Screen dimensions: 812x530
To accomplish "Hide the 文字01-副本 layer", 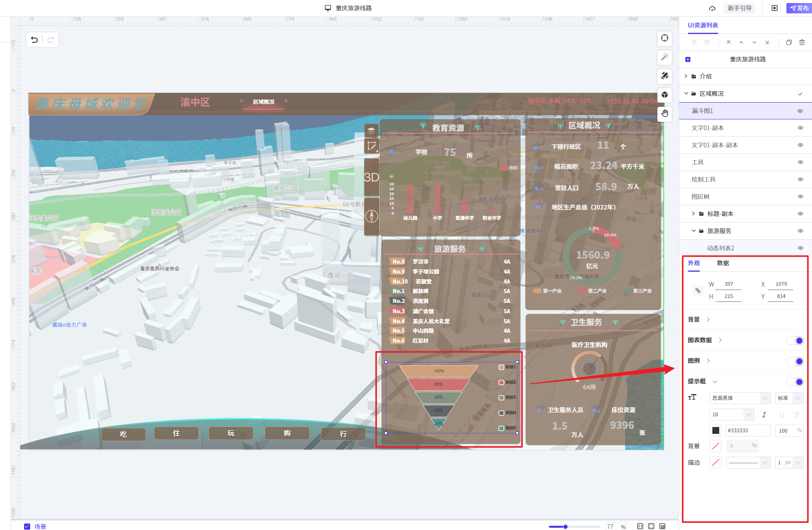I will (800, 128).
